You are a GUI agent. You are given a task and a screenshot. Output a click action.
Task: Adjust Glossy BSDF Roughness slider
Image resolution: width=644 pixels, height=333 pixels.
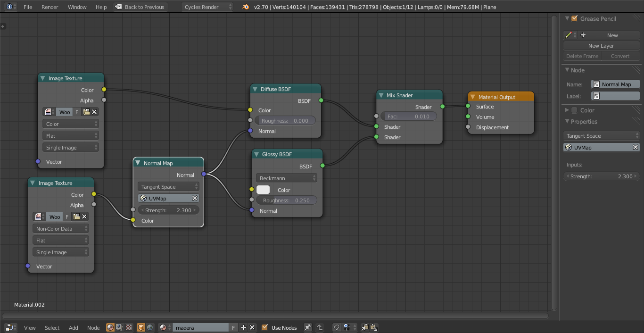tap(287, 200)
